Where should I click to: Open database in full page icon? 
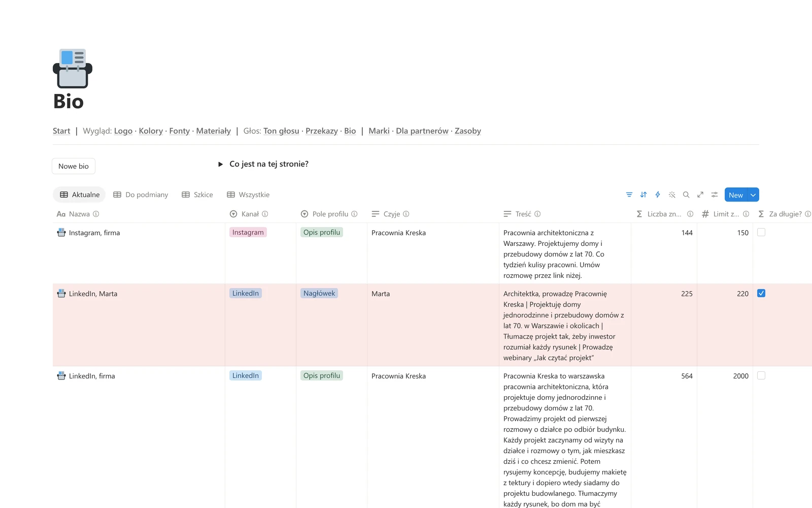[x=700, y=195]
